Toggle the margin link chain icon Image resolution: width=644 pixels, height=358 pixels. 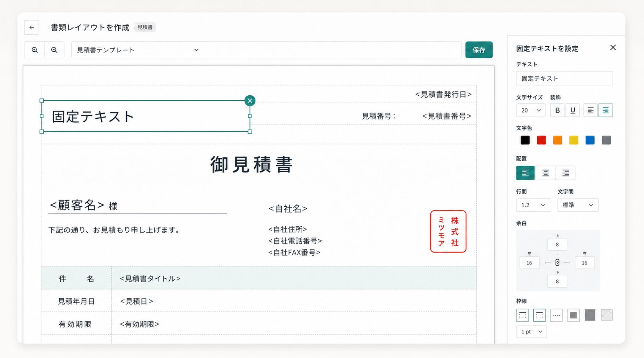click(x=557, y=263)
